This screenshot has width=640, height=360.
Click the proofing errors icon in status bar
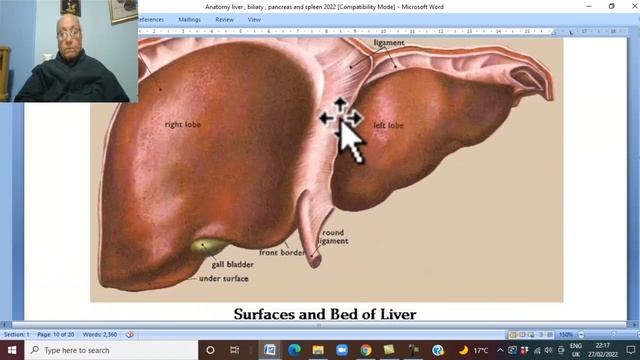click(x=130, y=334)
